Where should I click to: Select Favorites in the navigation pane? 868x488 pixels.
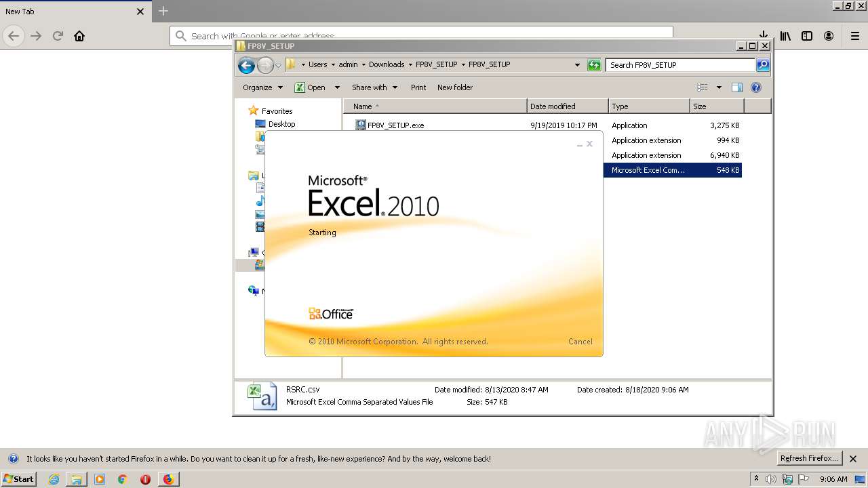coord(277,111)
